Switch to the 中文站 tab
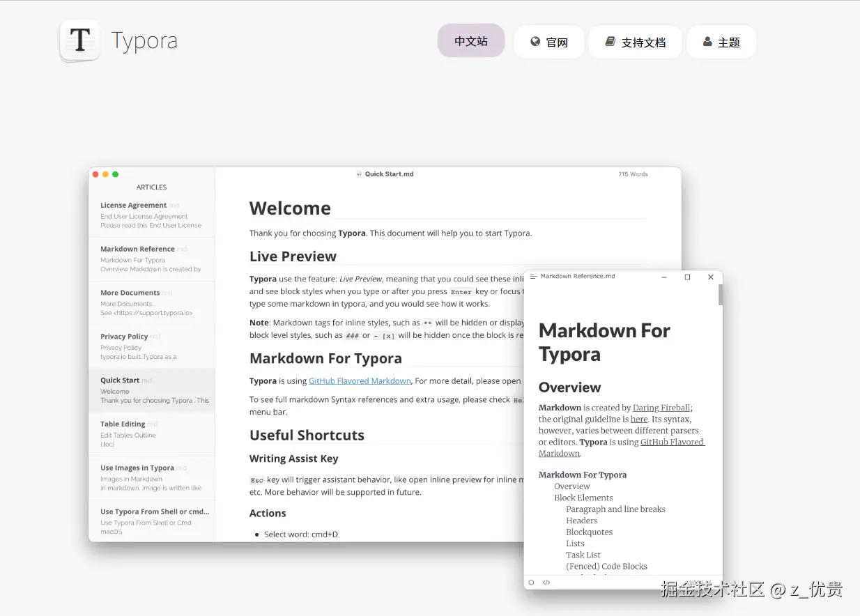Screen dimensions: 860x616 [471, 41]
